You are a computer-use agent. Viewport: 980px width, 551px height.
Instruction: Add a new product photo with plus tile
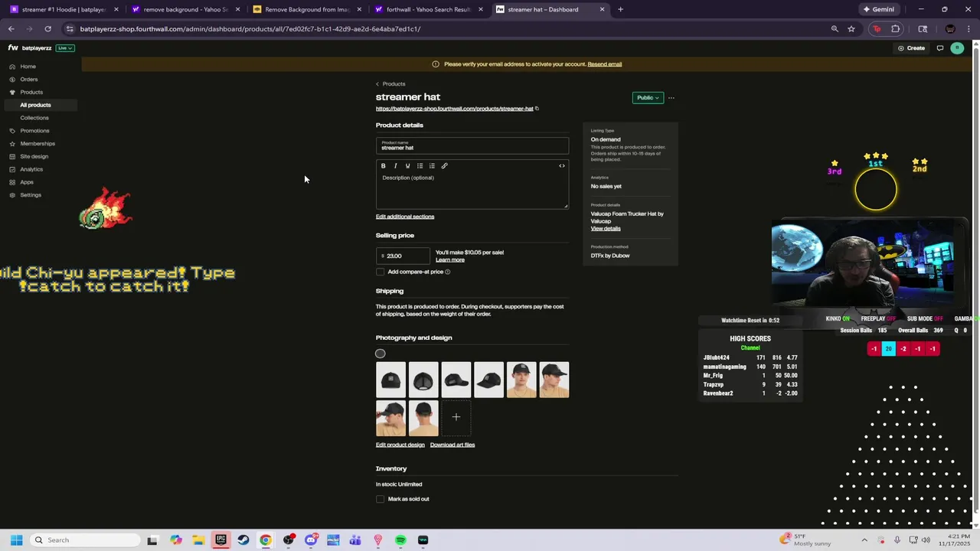pyautogui.click(x=456, y=417)
